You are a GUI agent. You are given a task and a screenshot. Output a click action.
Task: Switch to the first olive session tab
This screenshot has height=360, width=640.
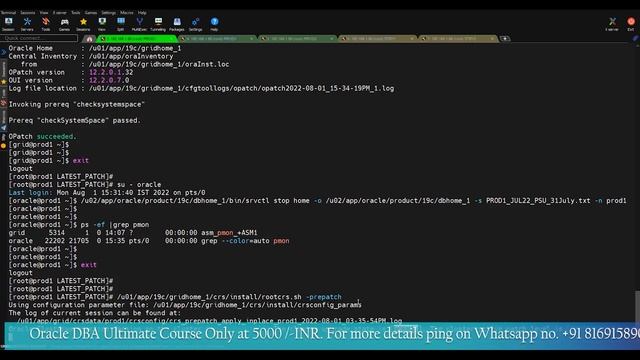tap(377, 39)
